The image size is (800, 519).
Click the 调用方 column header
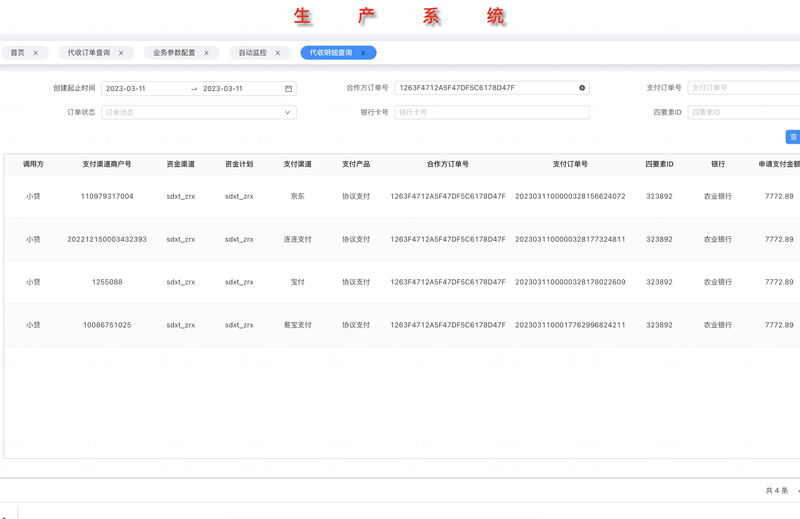tap(33, 164)
